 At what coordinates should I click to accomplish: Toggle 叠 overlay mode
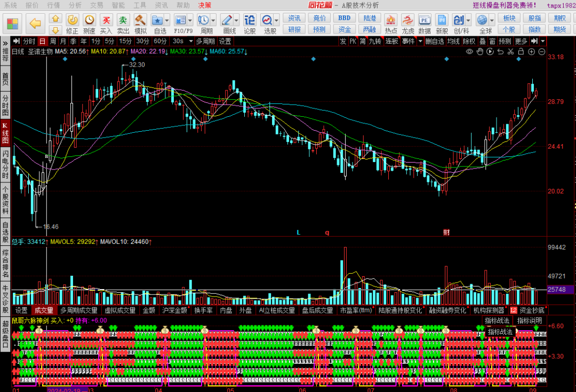(x=482, y=41)
